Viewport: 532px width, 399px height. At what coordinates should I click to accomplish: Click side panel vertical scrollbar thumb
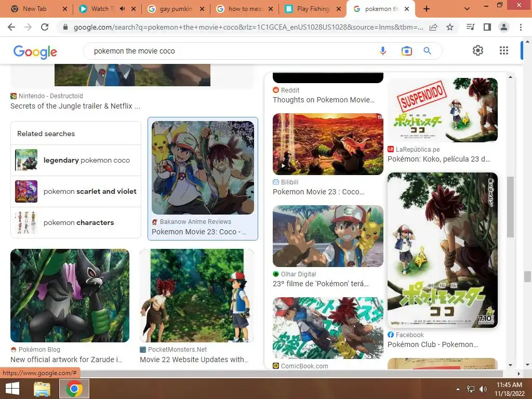tap(510, 207)
